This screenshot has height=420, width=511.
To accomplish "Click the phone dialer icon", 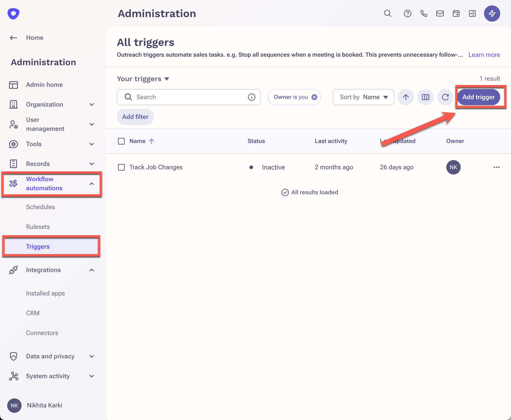I will click(424, 13).
